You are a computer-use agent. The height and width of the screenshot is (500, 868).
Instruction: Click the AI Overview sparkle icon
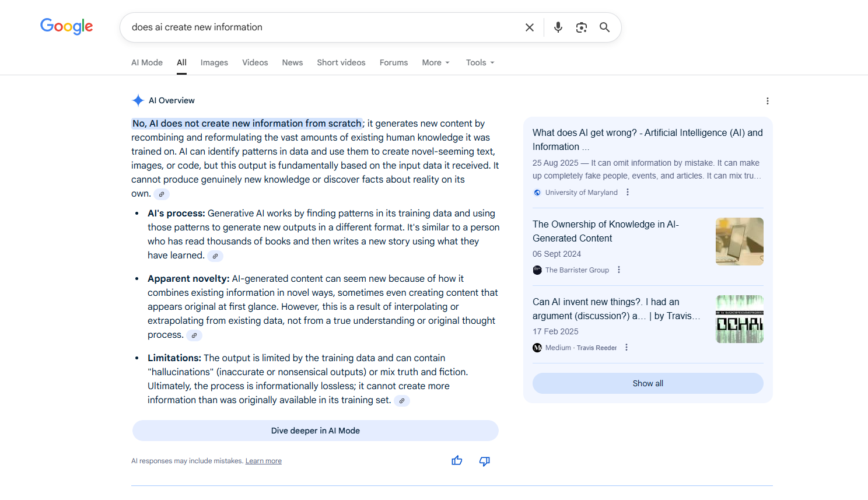click(x=138, y=100)
